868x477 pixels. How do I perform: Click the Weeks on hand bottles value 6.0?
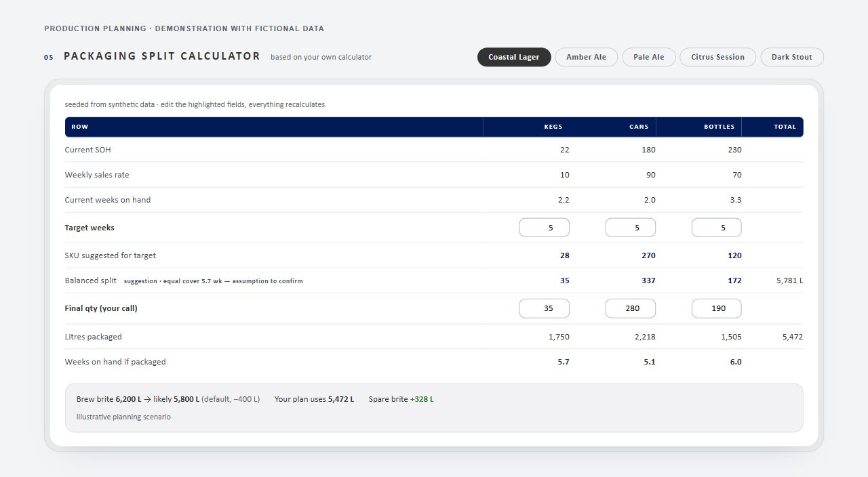(736, 362)
